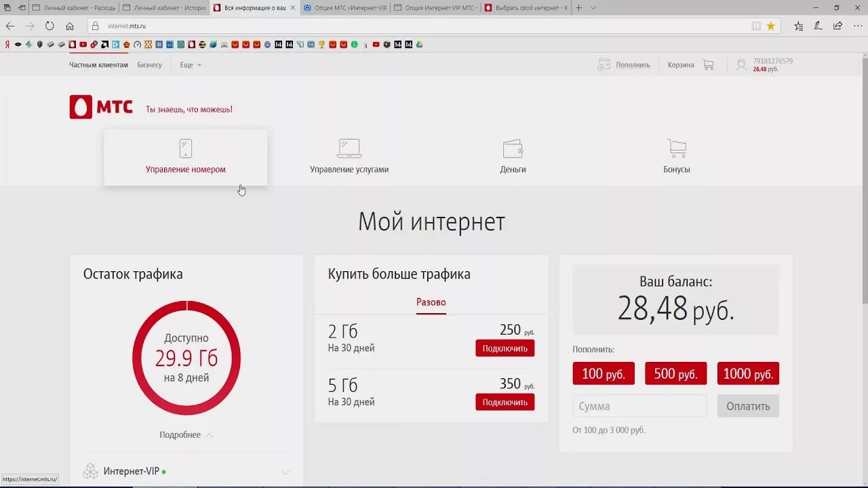Open the Yandex Я bookmark
The width and height of the screenshot is (868, 488).
point(7,45)
